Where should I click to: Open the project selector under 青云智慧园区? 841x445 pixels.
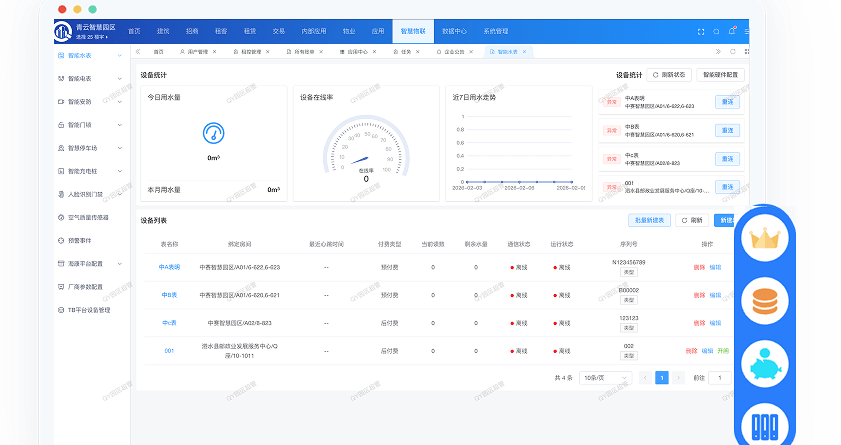[92, 37]
